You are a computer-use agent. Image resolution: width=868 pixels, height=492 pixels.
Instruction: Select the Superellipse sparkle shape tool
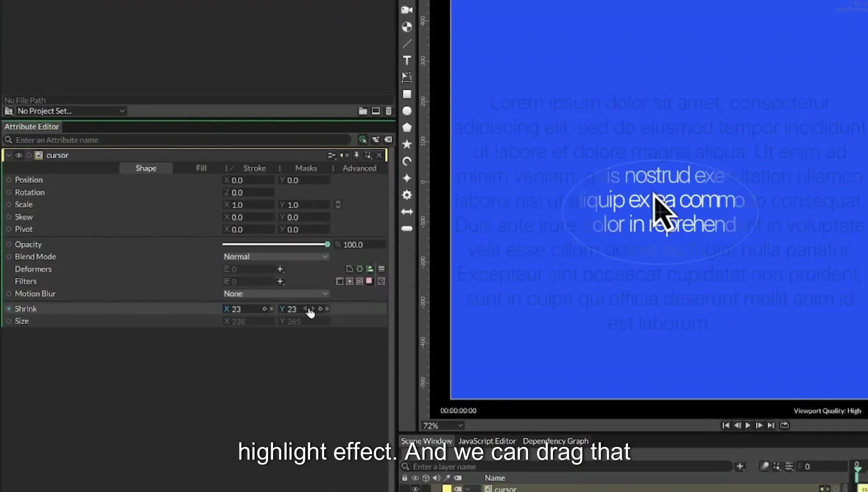[407, 178]
